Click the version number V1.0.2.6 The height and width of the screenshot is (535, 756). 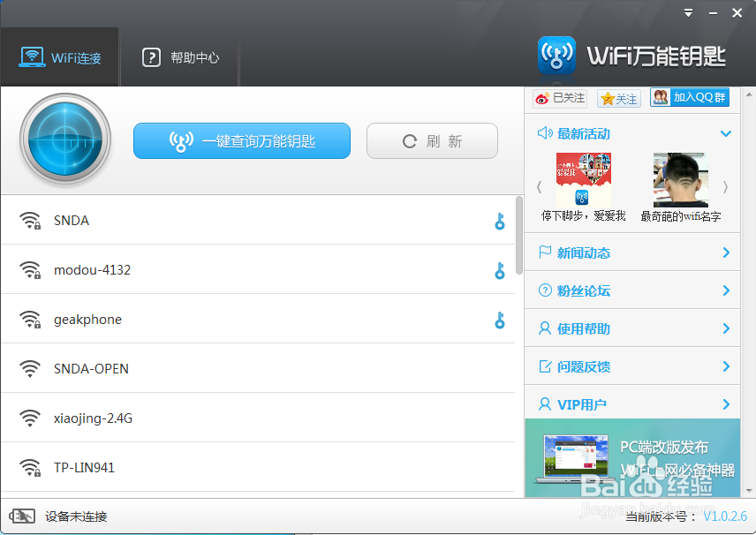(725, 516)
